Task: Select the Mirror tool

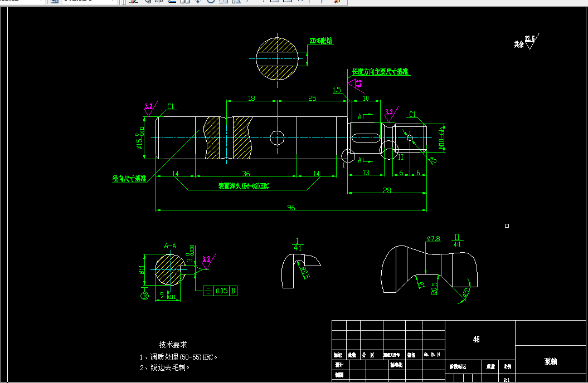Action: (159, 2)
